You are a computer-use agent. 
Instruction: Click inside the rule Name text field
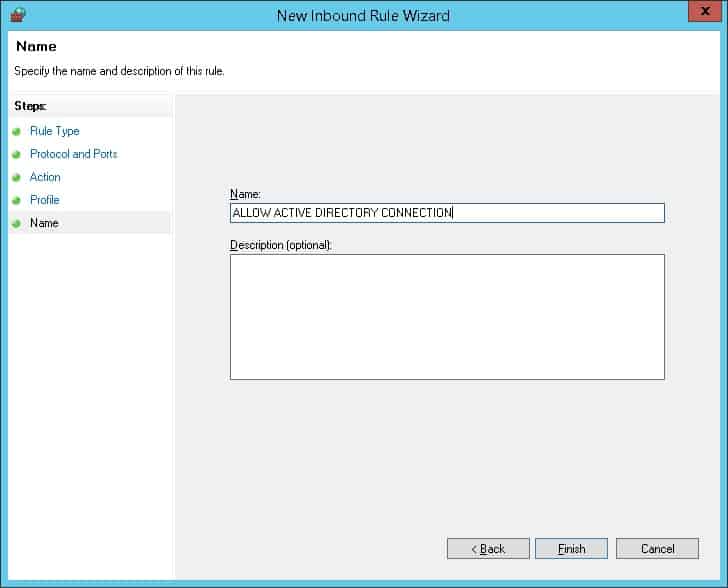point(446,213)
